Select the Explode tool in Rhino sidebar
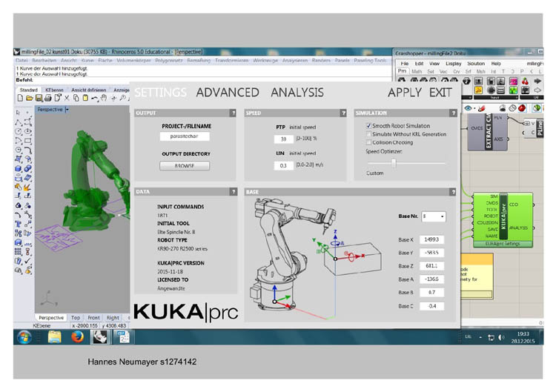The width and height of the screenshot is (556, 392). point(27,187)
